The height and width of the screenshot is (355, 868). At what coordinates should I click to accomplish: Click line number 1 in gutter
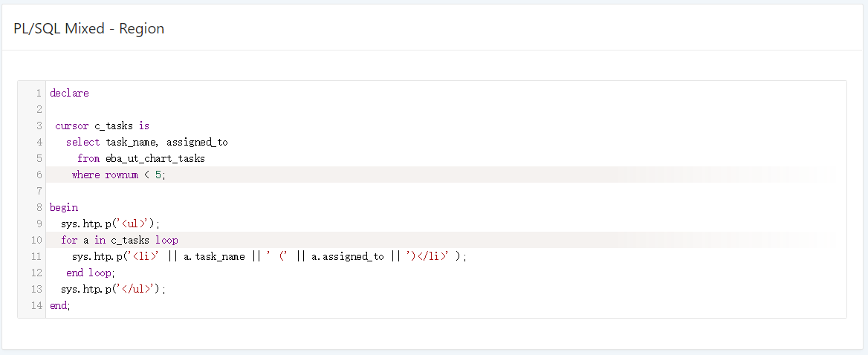[x=39, y=93]
